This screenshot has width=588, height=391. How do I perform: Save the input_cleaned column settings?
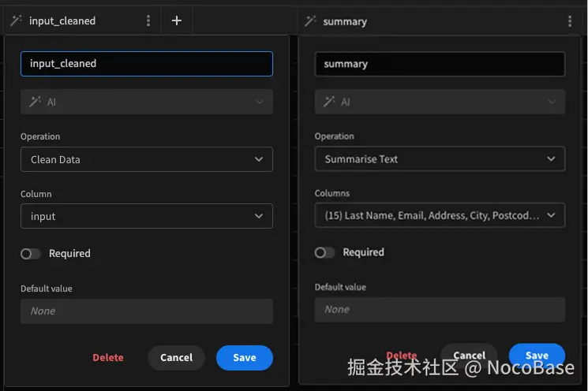click(245, 358)
